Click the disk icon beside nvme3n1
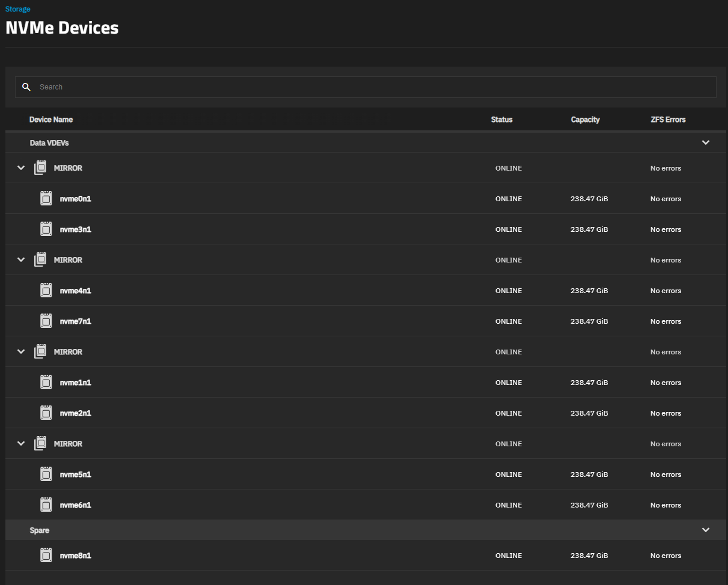Image resolution: width=728 pixels, height=585 pixels. (46, 229)
